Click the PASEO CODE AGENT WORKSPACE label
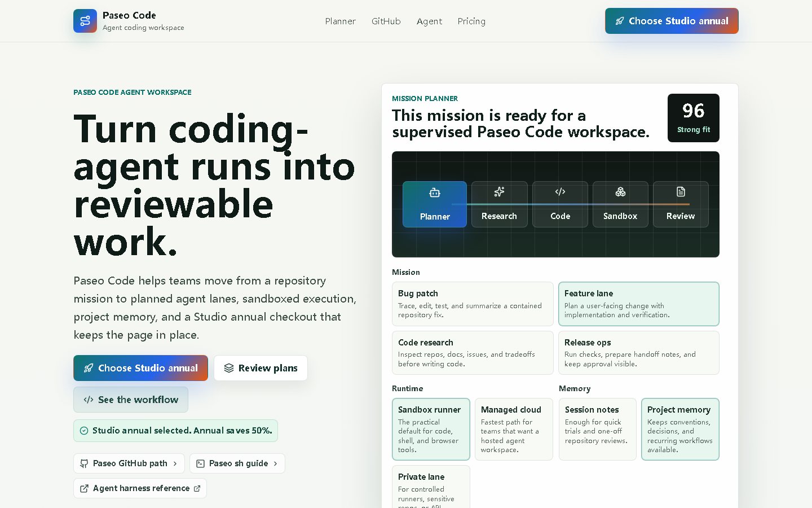This screenshot has height=508, width=812. 133,92
